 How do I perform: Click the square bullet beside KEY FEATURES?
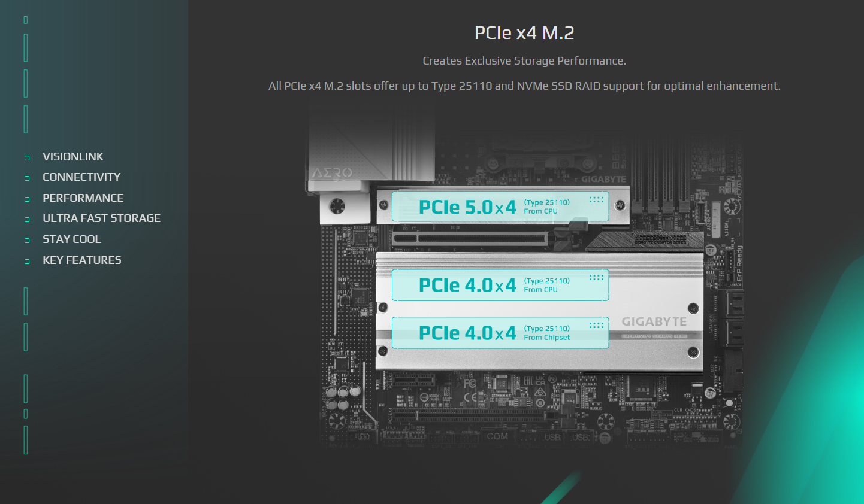coord(26,262)
